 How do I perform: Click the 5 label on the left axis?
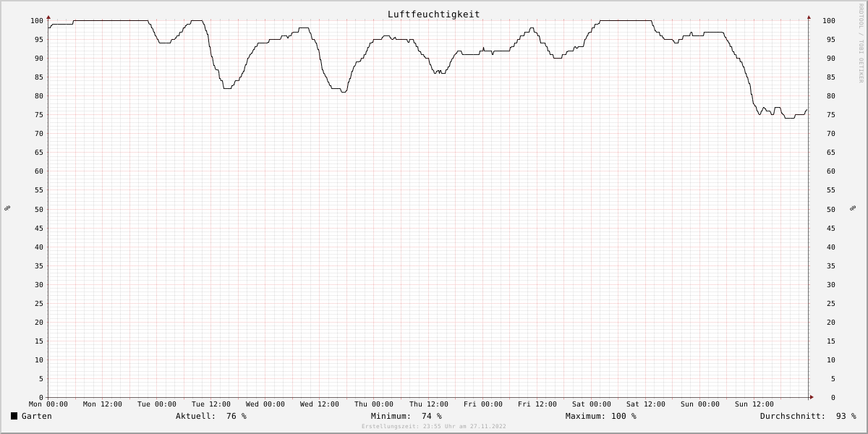pos(41,378)
